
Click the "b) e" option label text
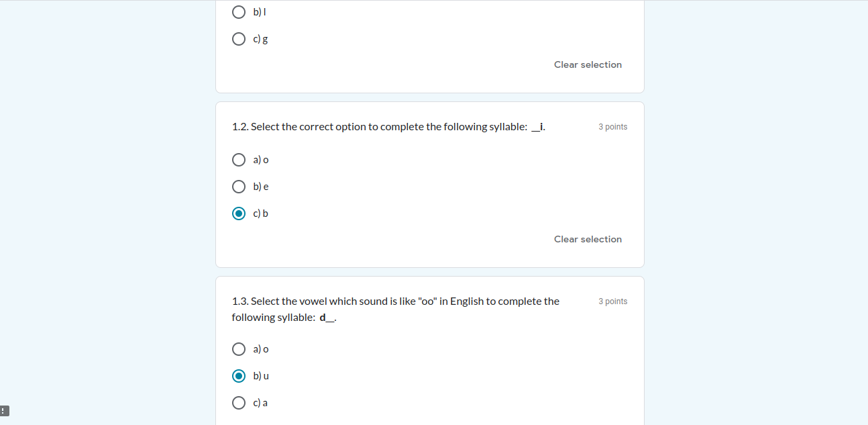click(261, 187)
